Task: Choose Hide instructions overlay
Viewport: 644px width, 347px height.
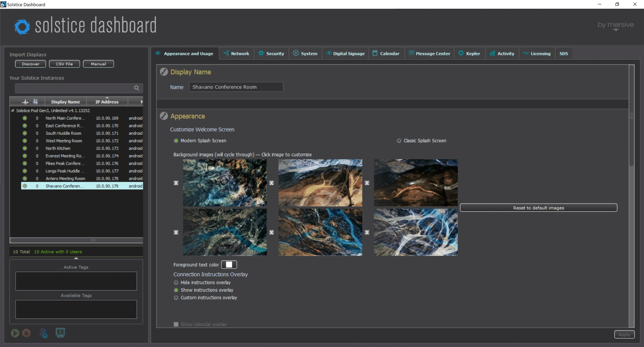Action: [176, 282]
